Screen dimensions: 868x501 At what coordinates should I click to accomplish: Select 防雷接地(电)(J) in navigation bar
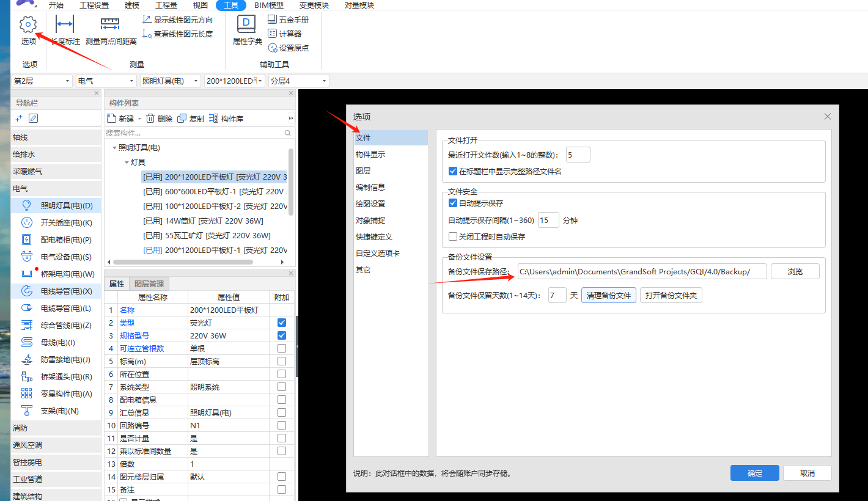click(x=56, y=360)
